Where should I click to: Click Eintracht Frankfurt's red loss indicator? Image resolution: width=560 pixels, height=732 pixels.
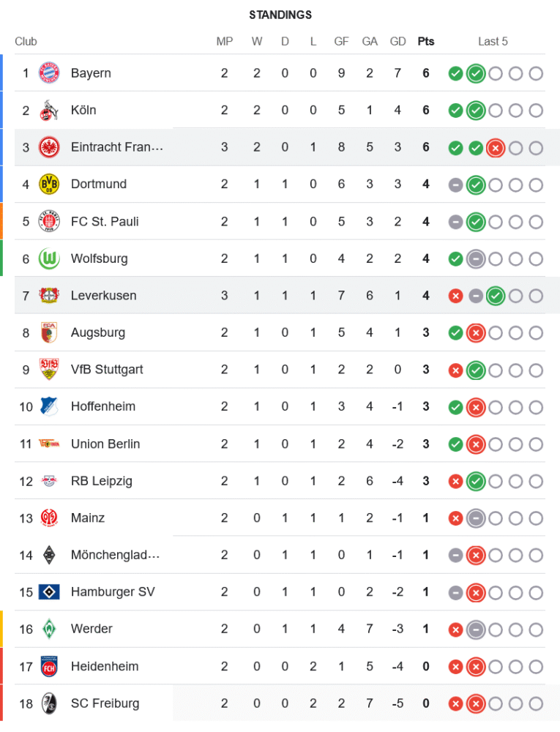pyautogui.click(x=496, y=148)
